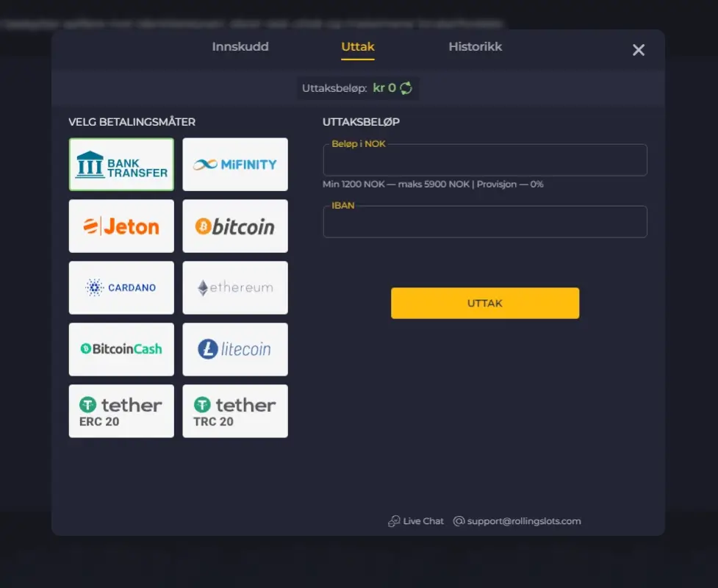Screen dimensions: 718x588
Task: Pick BitcoinCash payment method
Action: point(121,349)
